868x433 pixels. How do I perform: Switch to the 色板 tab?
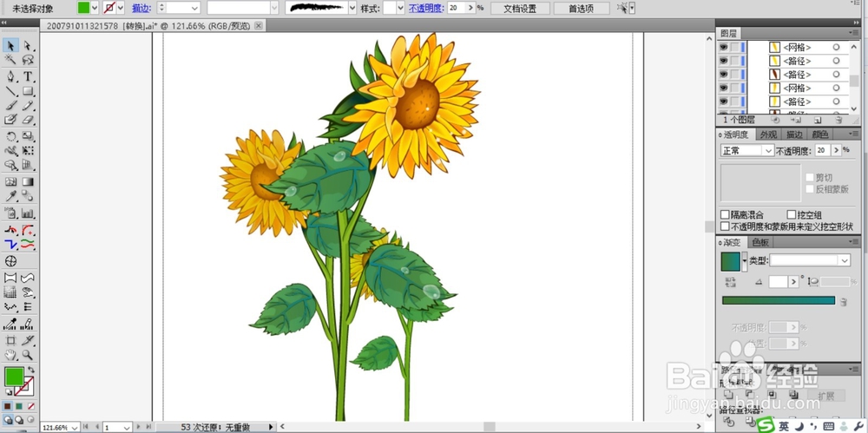coord(760,242)
